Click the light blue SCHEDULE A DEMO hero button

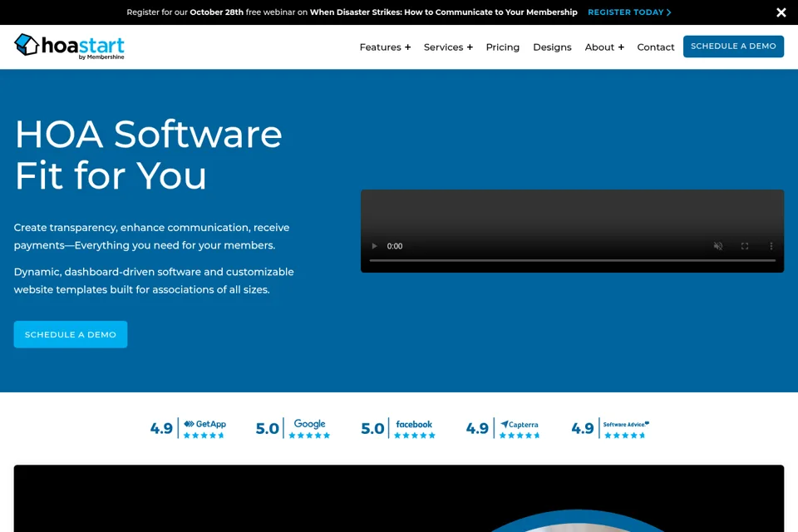[x=70, y=334]
